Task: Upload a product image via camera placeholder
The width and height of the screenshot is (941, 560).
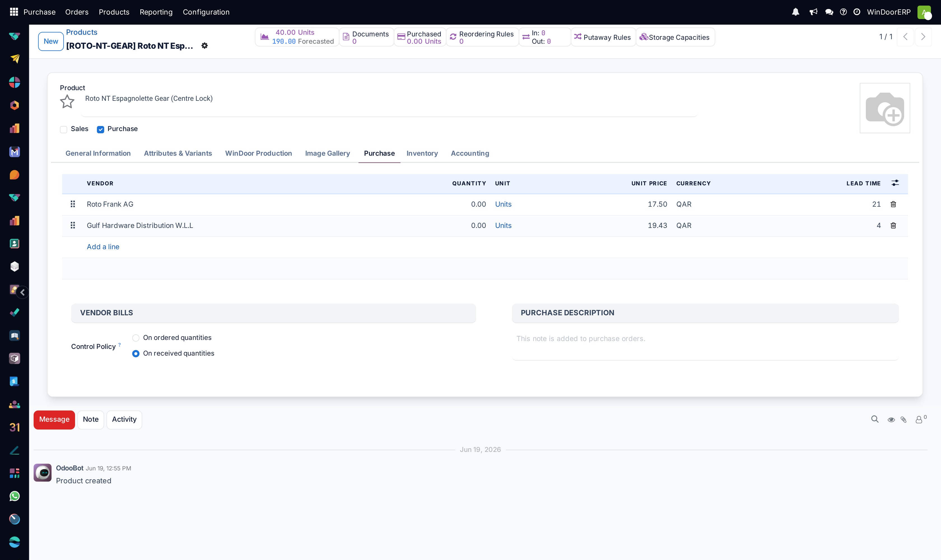Action: click(x=885, y=108)
